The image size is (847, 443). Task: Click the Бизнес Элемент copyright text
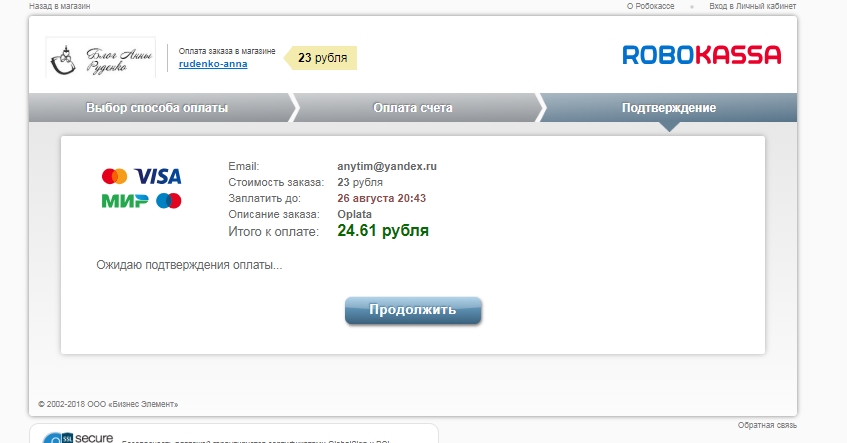pos(108,404)
